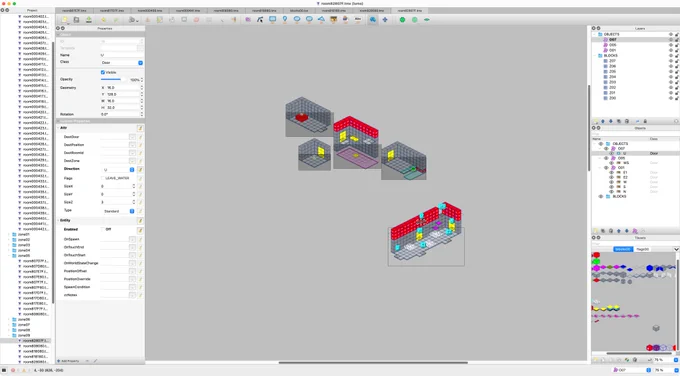Click the inNotes expand button
This screenshot has height=376, width=680.
(x=132, y=295)
